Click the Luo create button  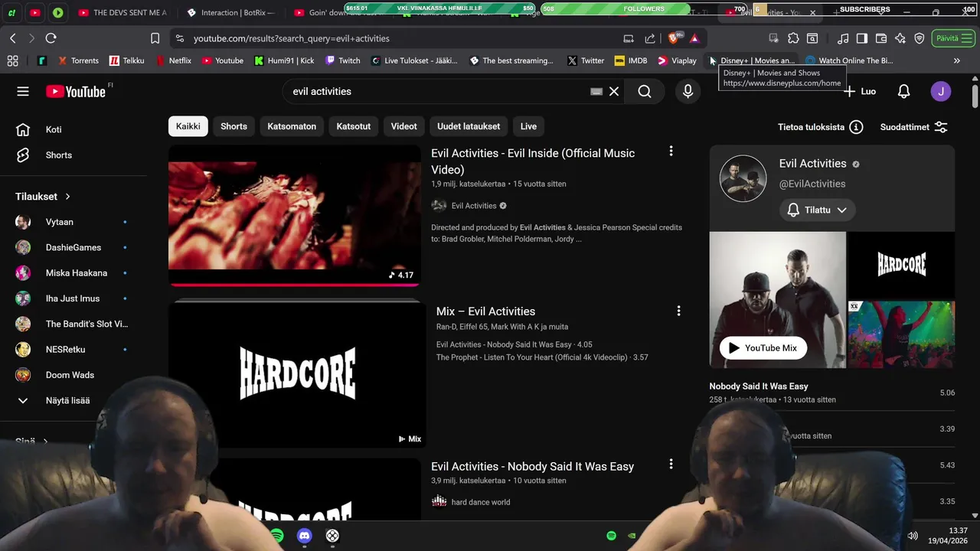coord(860,91)
